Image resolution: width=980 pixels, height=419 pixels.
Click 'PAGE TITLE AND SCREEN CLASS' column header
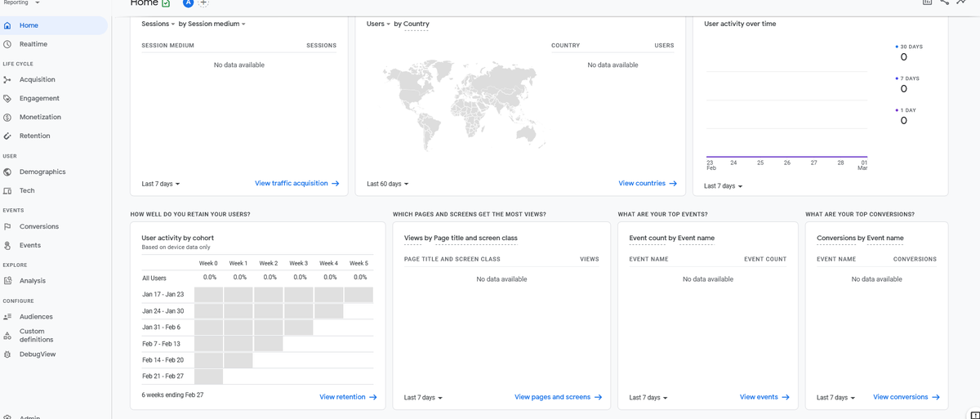coord(452,260)
